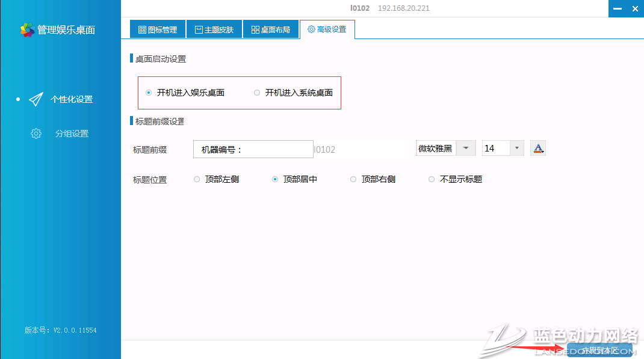Click the 应用到本区 button
The height and width of the screenshot is (359, 644).
pyautogui.click(x=599, y=350)
